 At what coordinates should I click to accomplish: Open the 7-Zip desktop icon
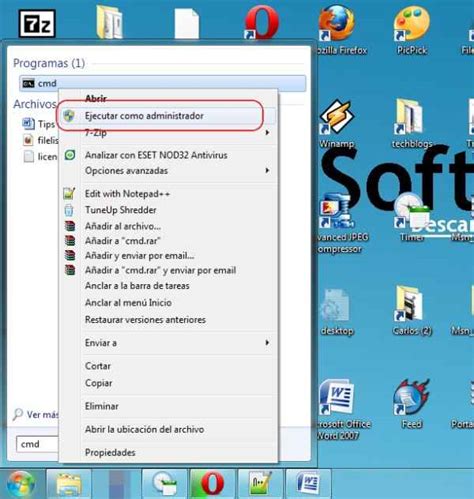[x=37, y=23]
